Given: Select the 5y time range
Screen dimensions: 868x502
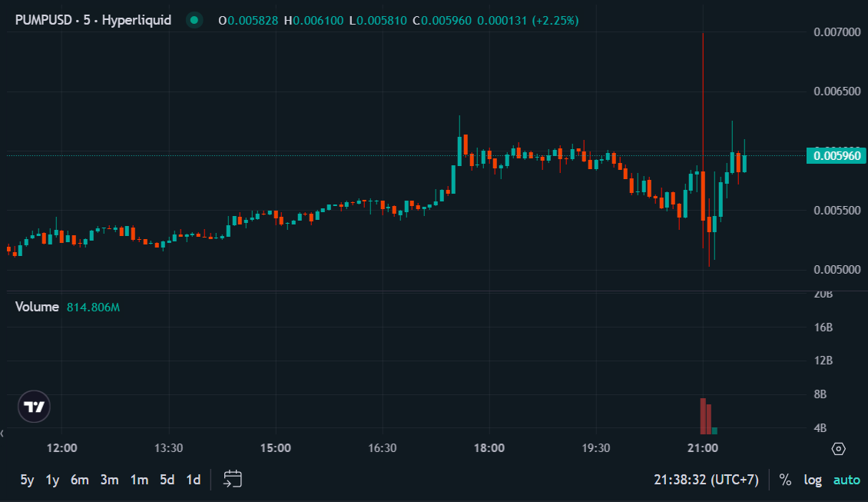Looking at the screenshot, I should pos(27,480).
